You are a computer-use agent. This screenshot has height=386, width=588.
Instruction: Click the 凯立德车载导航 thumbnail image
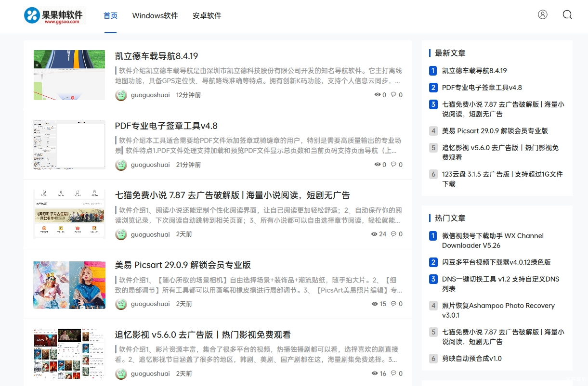69,75
